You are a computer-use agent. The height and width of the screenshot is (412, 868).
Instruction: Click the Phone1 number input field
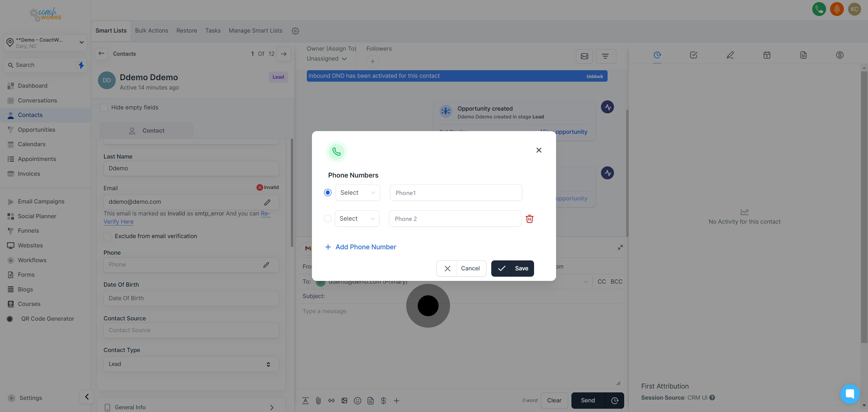coord(456,193)
